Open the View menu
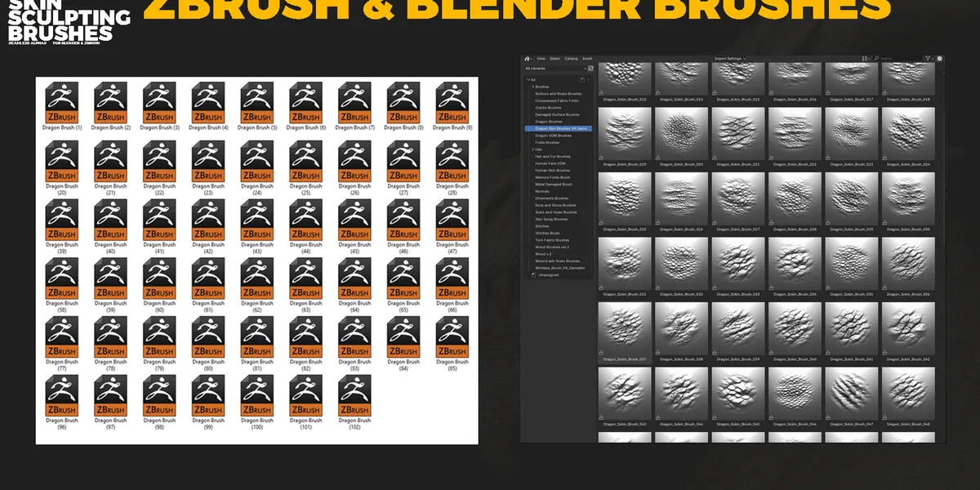Screen dimensions: 980x490 click(540, 57)
